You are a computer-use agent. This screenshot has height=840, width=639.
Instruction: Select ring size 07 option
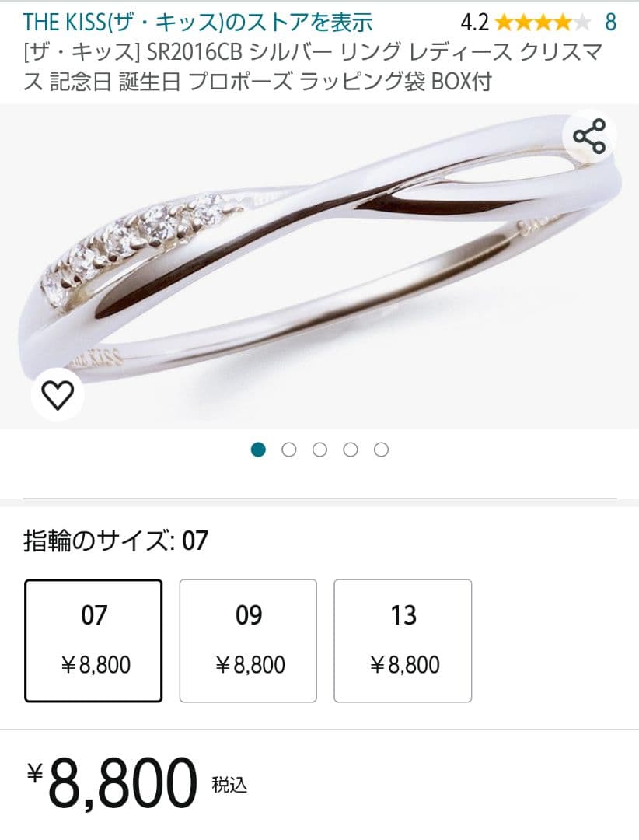(x=93, y=641)
